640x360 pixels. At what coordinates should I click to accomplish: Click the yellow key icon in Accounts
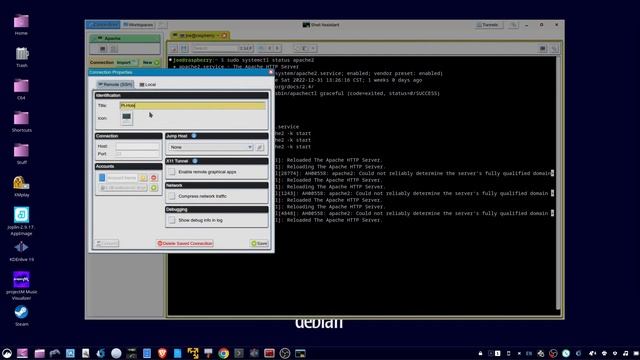pyautogui.click(x=143, y=178)
